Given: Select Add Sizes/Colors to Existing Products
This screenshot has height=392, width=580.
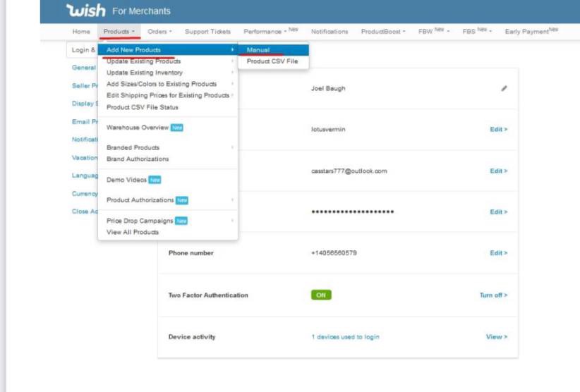Looking at the screenshot, I should [x=168, y=84].
